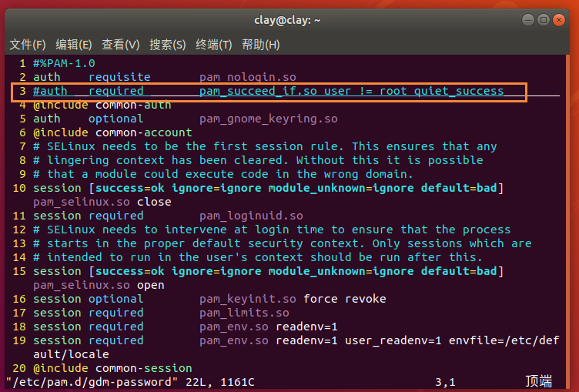Open the 帮助(H) menu
The image size is (579, 392).
(x=260, y=45)
